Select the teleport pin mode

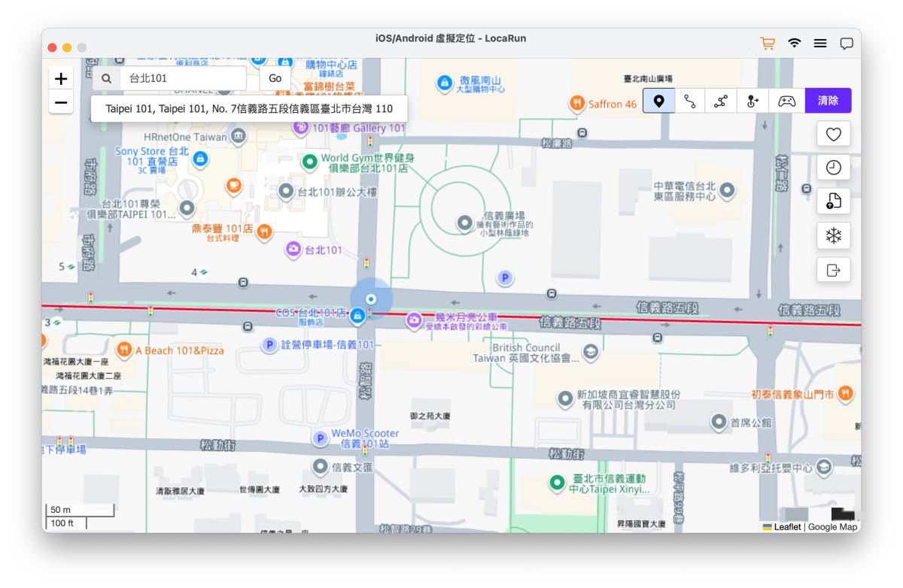[x=658, y=100]
